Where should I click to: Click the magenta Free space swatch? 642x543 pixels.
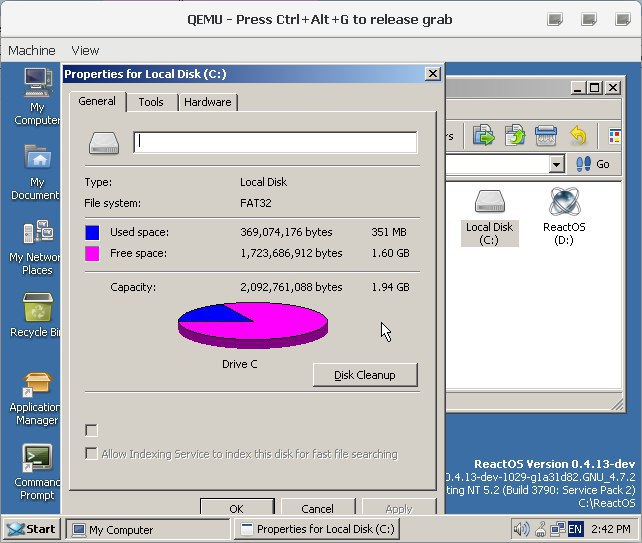coord(92,253)
